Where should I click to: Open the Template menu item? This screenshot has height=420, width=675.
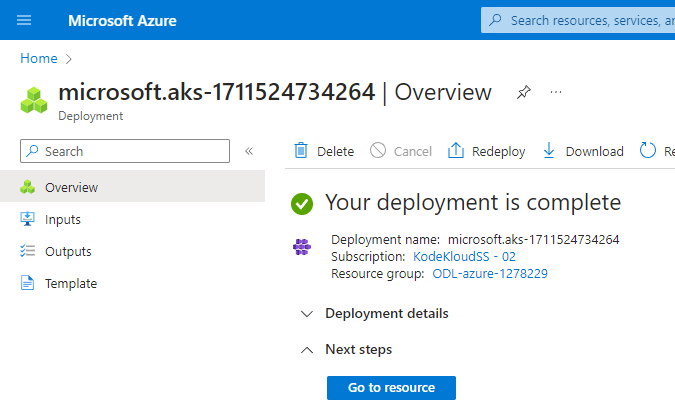(x=70, y=283)
